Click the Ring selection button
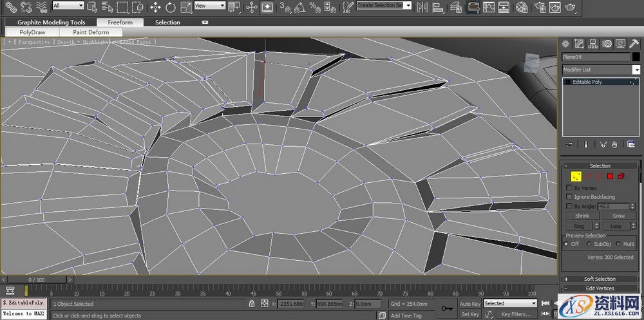The width and height of the screenshot is (644, 320). point(579,226)
